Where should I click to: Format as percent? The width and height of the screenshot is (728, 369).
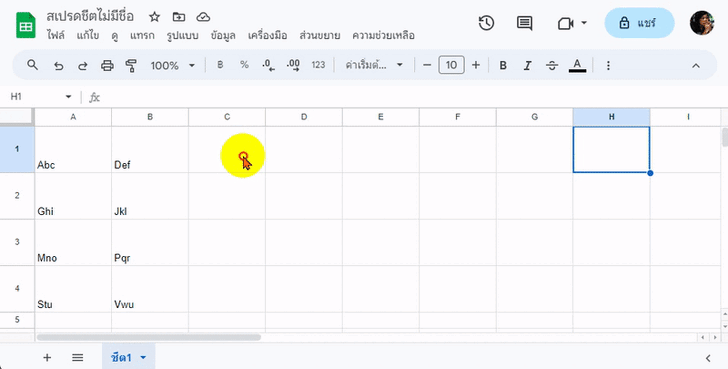(x=244, y=65)
